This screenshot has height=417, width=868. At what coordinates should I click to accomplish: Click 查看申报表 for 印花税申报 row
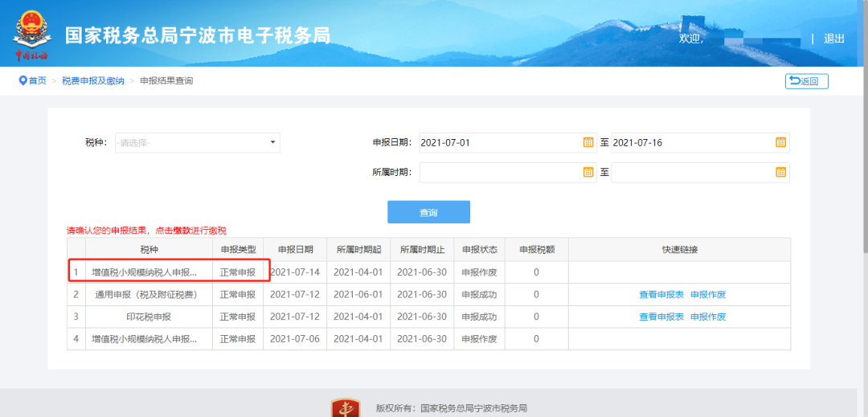(661, 317)
